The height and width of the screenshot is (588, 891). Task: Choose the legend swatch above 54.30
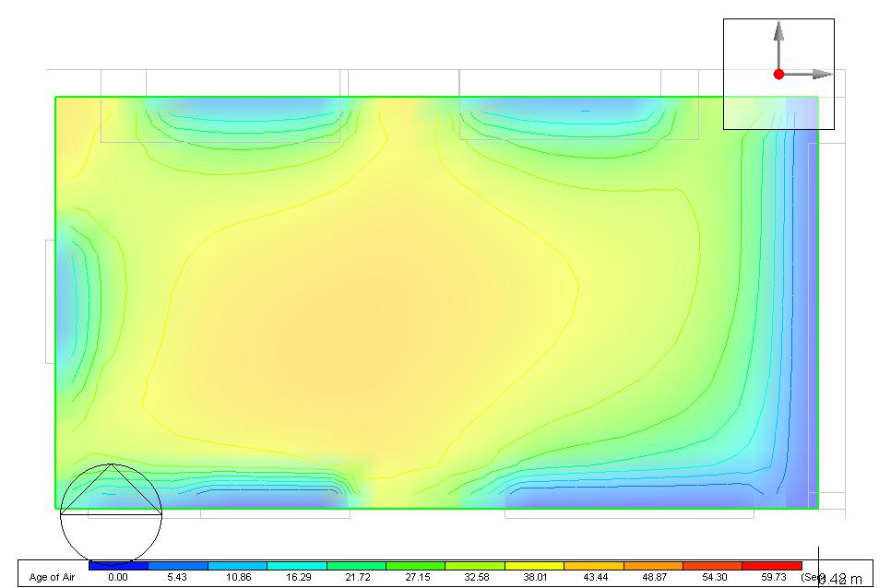point(713,566)
